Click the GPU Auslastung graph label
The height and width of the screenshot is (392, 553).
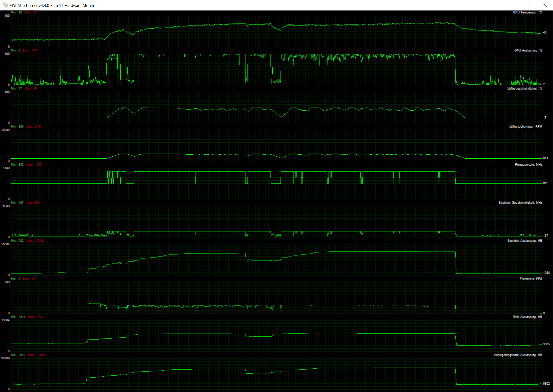[528, 51]
